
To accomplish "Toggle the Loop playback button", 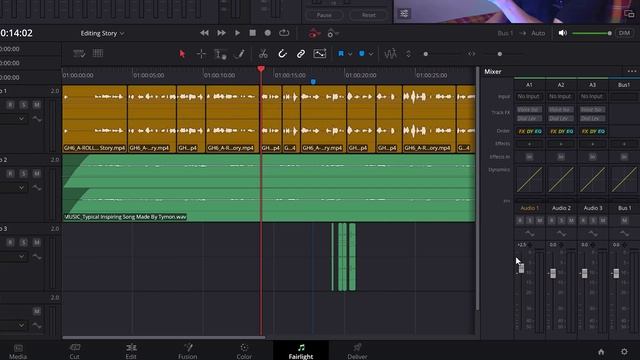I will coord(284,33).
